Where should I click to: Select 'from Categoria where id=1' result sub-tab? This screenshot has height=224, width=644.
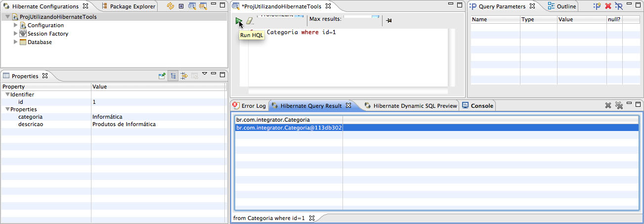pyautogui.click(x=269, y=218)
